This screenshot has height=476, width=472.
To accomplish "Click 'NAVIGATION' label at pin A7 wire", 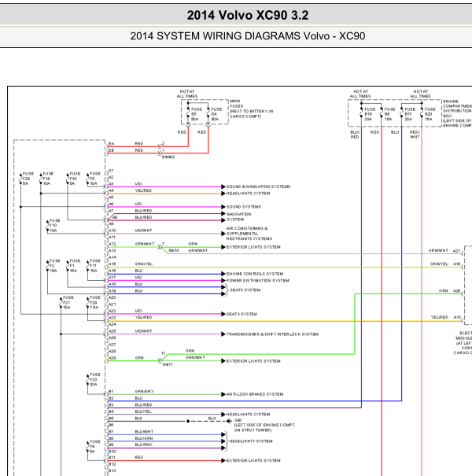I will pyautogui.click(x=239, y=214).
